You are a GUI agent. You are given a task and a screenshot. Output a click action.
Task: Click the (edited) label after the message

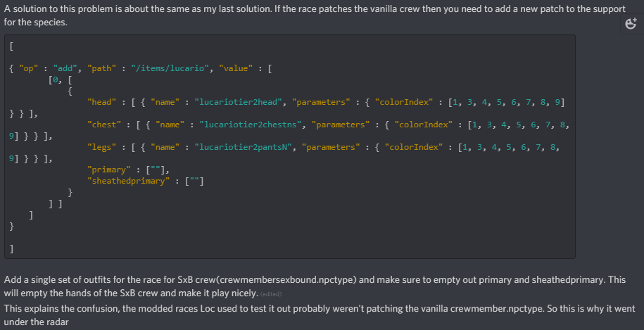pyautogui.click(x=271, y=294)
